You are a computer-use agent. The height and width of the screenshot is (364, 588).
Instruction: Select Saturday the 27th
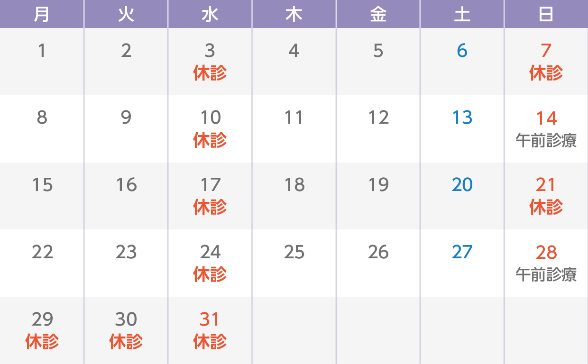pyautogui.click(x=462, y=252)
